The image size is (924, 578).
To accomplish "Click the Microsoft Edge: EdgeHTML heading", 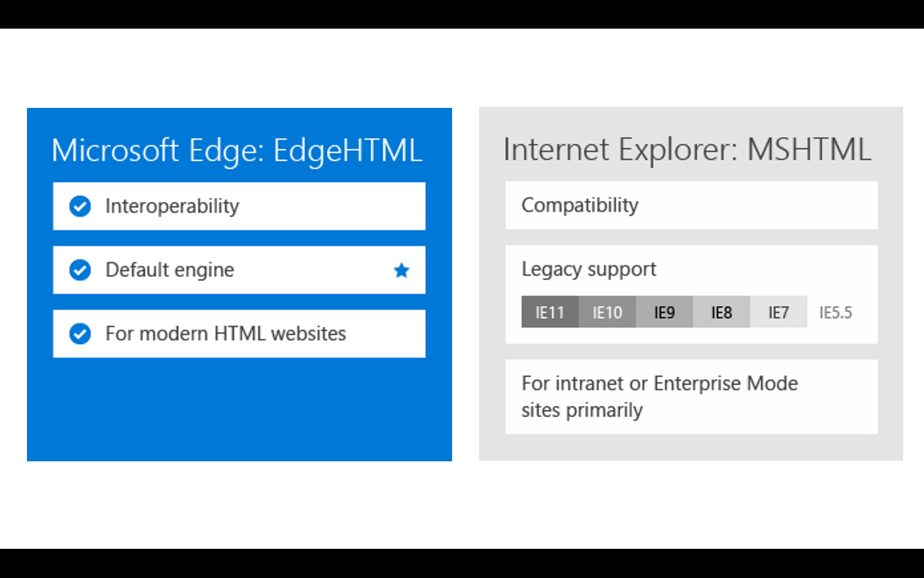I will point(237,150).
